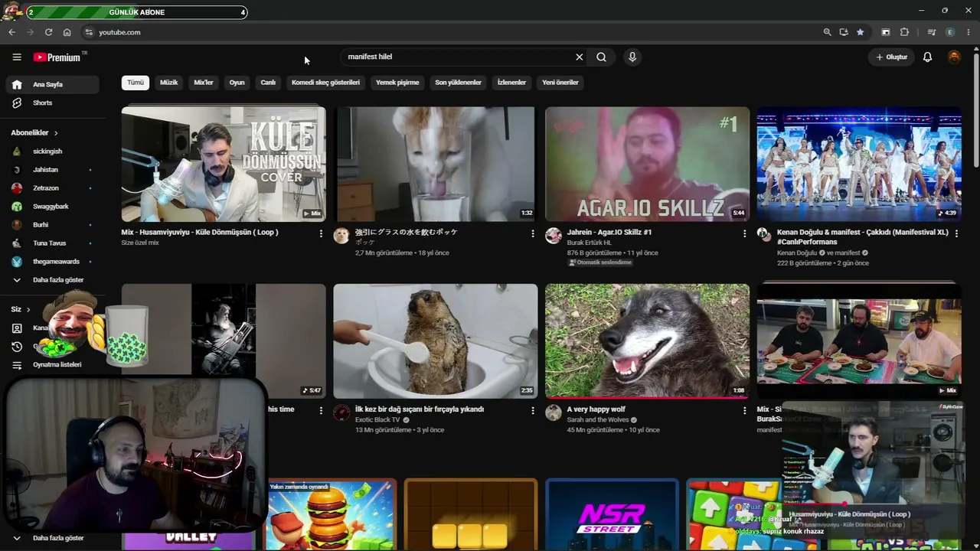This screenshot has width=980, height=551.
Task: Open the Tuna Tavus channel subscription
Action: click(x=52, y=243)
